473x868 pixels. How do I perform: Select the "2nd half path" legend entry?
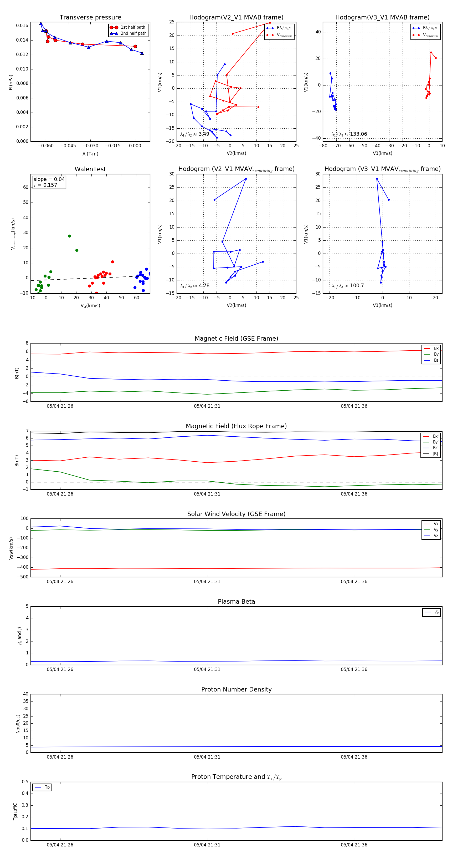point(128,33)
